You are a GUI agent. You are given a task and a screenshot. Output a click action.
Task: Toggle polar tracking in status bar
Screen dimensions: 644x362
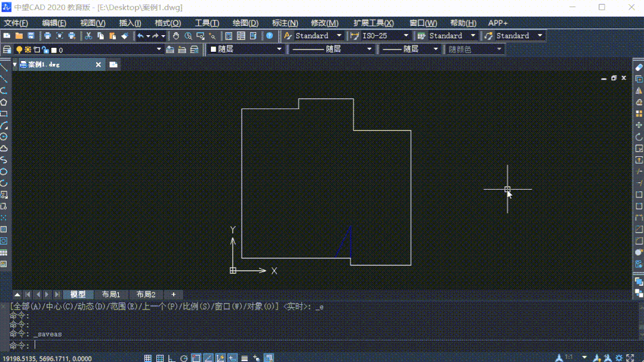click(x=184, y=358)
